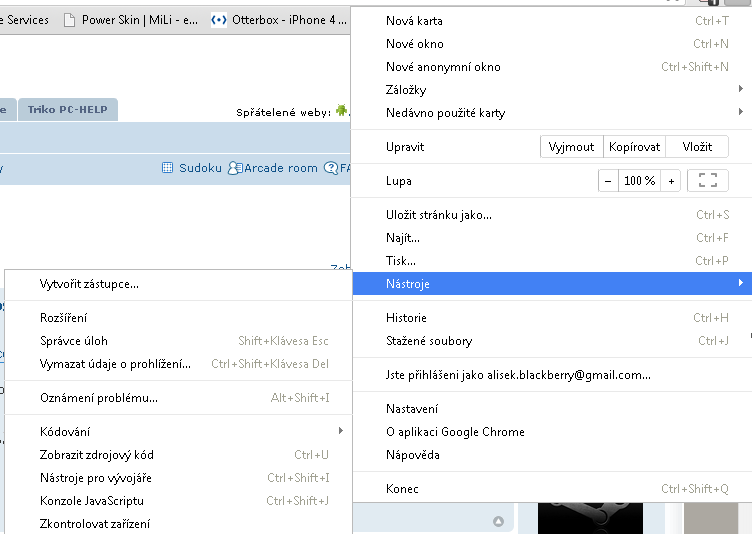The height and width of the screenshot is (534, 752).
Task: Click the fullscreen icon next to zoom
Action: (x=708, y=181)
